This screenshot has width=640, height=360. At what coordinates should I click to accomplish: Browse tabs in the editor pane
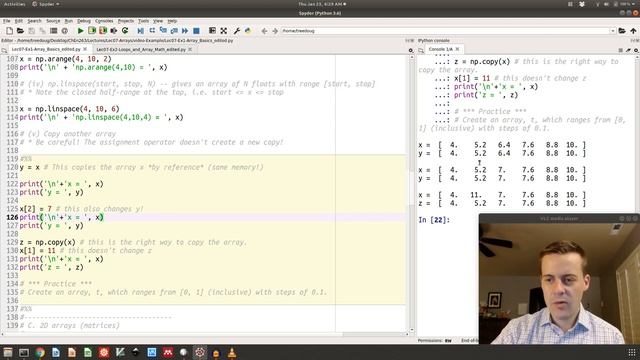click(4, 50)
